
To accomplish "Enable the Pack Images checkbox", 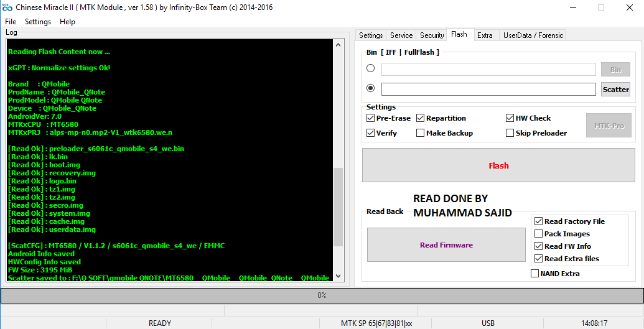I will tap(538, 234).
